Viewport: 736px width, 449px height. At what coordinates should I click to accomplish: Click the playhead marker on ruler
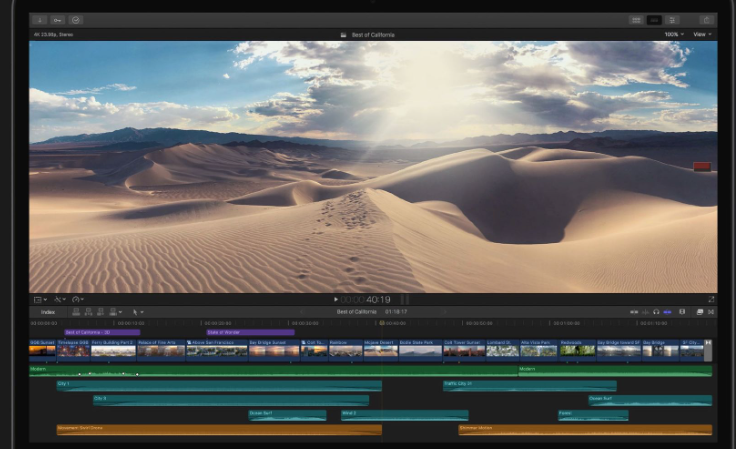click(382, 323)
